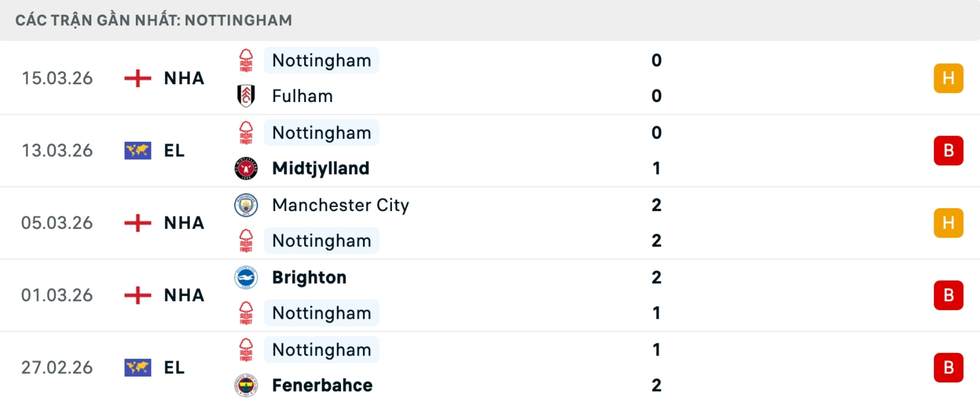Open the loss badge B for Midtjylland match
Screen dimensions: 980x404
(948, 150)
